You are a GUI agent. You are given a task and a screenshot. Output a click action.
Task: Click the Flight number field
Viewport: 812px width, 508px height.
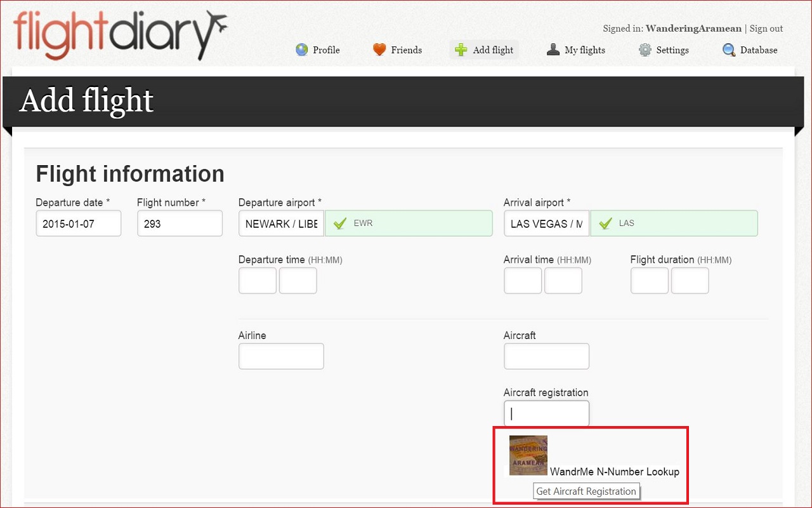pyautogui.click(x=180, y=224)
